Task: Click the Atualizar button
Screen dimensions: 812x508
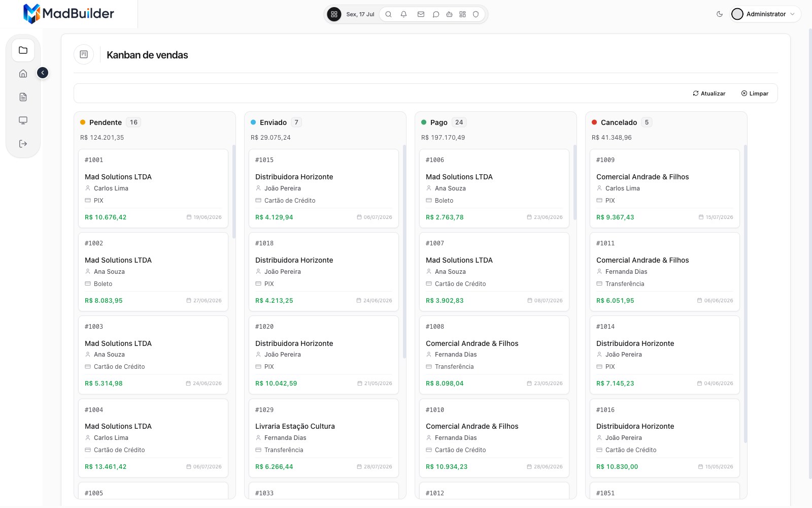Action: pos(709,93)
